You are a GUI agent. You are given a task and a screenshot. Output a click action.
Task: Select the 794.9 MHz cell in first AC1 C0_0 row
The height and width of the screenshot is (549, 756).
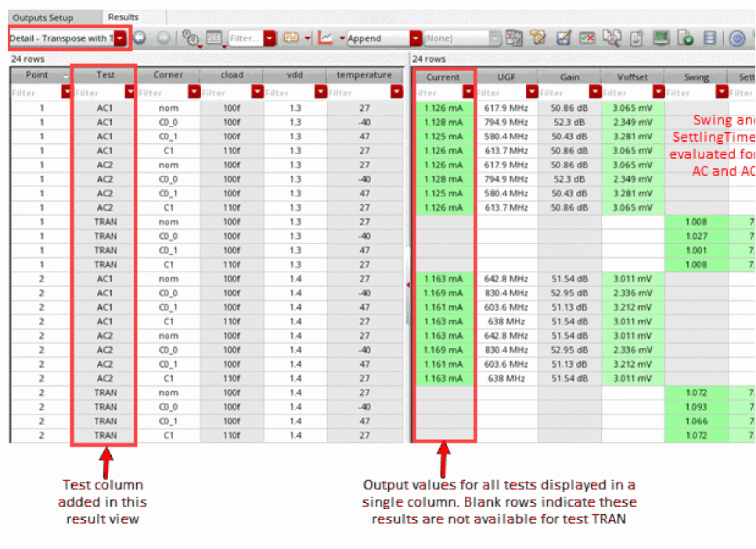506,123
